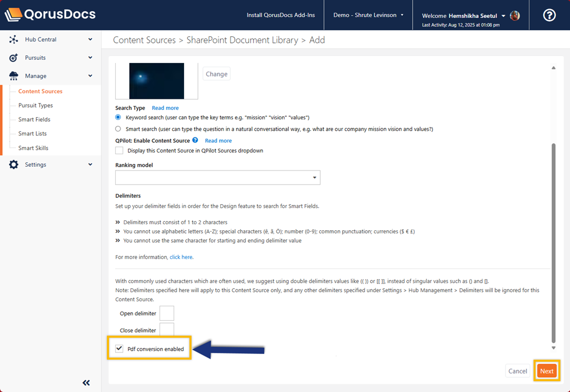Image resolution: width=570 pixels, height=392 pixels.
Task: Collapse the sidebar with double-chevron icon
Action: tap(86, 383)
